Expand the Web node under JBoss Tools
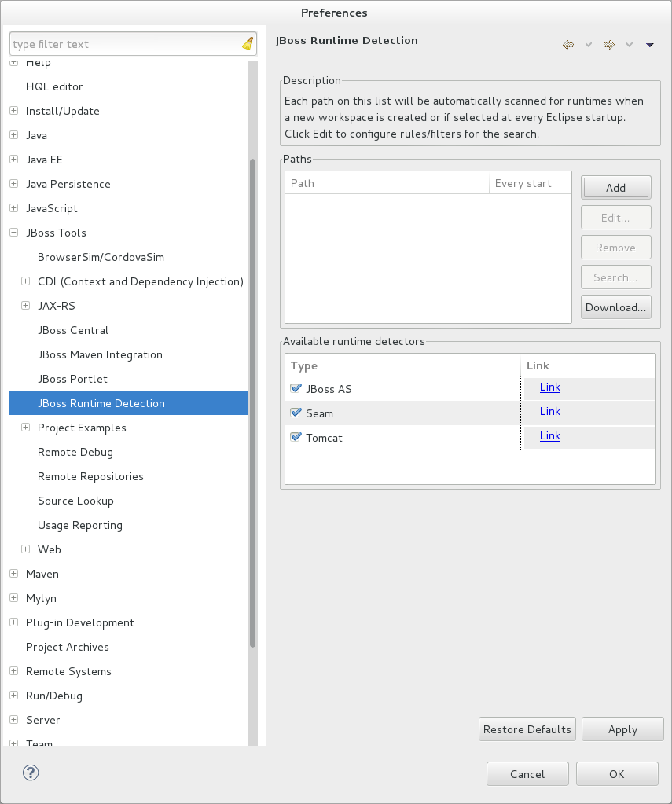The width and height of the screenshot is (672, 804). point(25,549)
